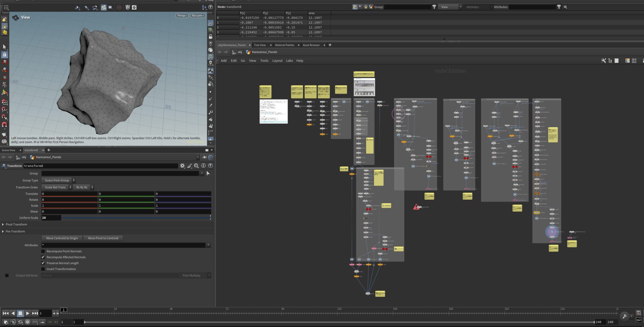Click the network editor wrench tools icon
The width and height of the screenshot is (644, 327).
tap(603, 61)
